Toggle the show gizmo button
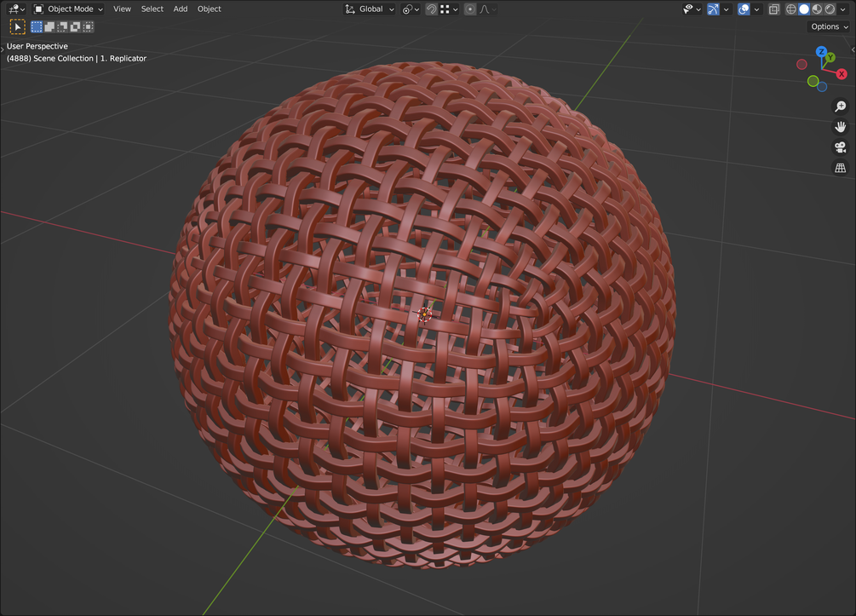Viewport: 856px width, 616px height. click(713, 9)
